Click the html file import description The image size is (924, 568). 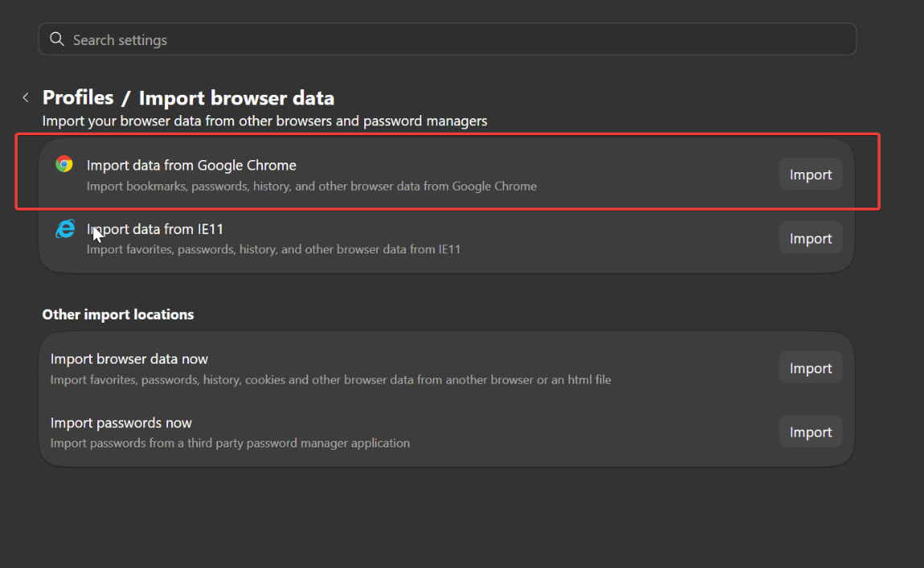331,380
